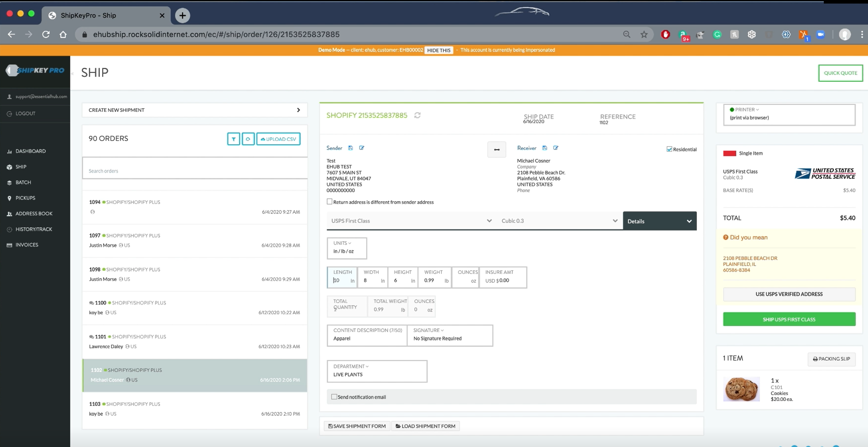This screenshot has width=868, height=447.
Task: Click USE USPS VERIFIED ADDRESS
Action: click(x=789, y=294)
